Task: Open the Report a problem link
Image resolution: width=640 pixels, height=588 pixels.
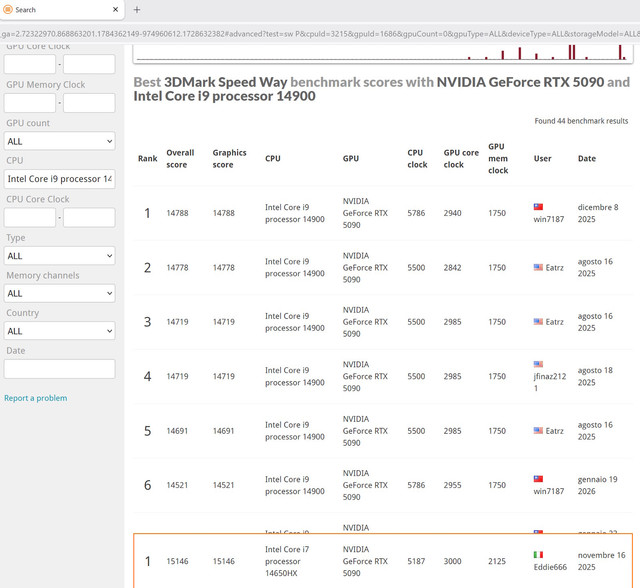Action: (36, 398)
